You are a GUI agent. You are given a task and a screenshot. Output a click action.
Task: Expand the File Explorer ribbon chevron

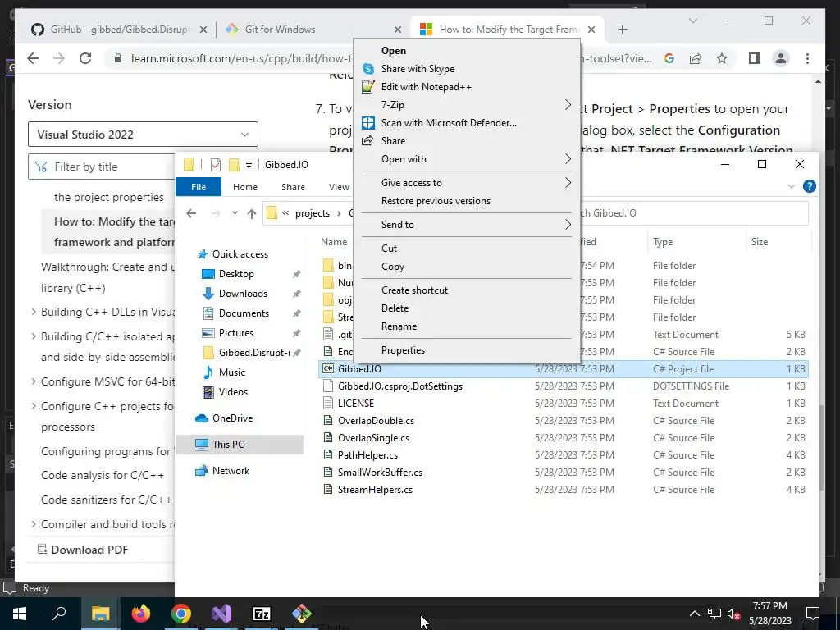tap(792, 186)
